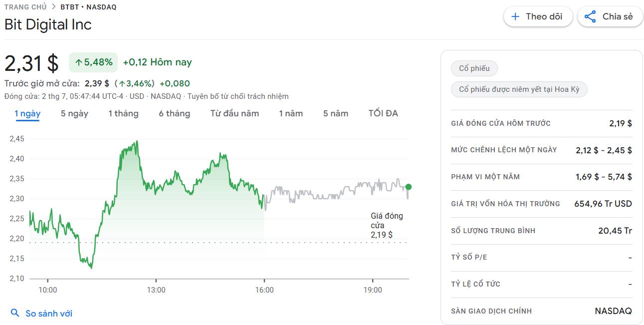Viewport: 644px width, 325px height.
Task: Go to TRANG CHỦ breadcrumb link
Action: pos(25,7)
